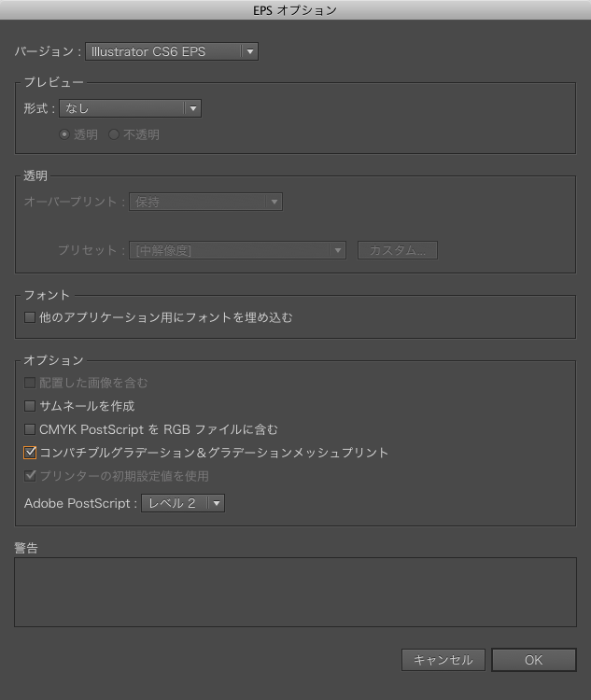The image size is (591, 700).
Task: Open the オーバープリント 保持 dropdown
Action: (205, 202)
